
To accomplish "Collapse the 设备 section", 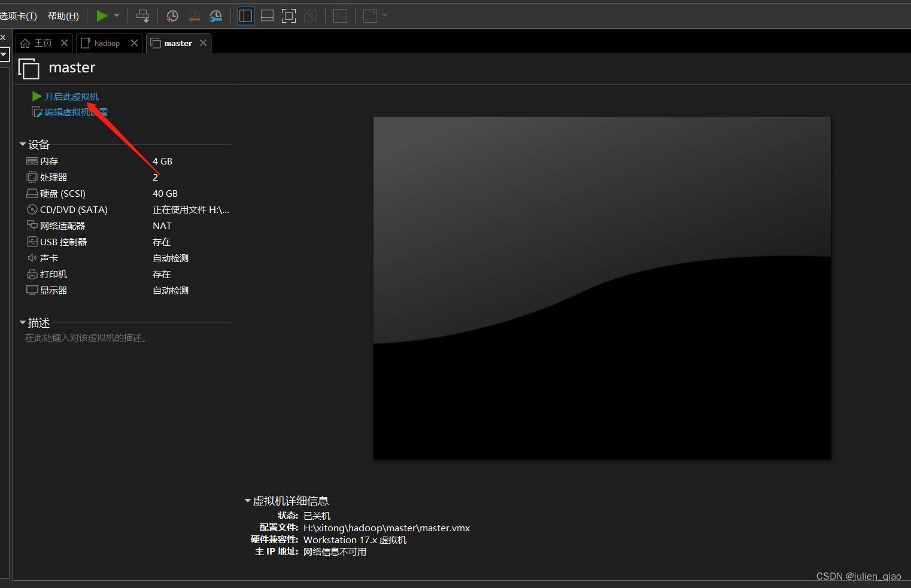I will coord(23,144).
